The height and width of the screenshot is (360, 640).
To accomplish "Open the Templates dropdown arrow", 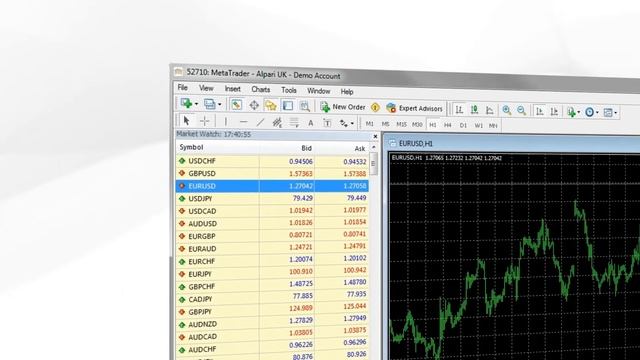I will pos(616,113).
